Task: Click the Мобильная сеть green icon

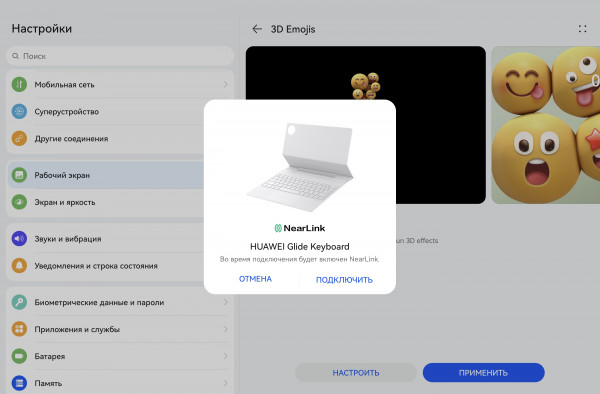Action: click(x=19, y=84)
